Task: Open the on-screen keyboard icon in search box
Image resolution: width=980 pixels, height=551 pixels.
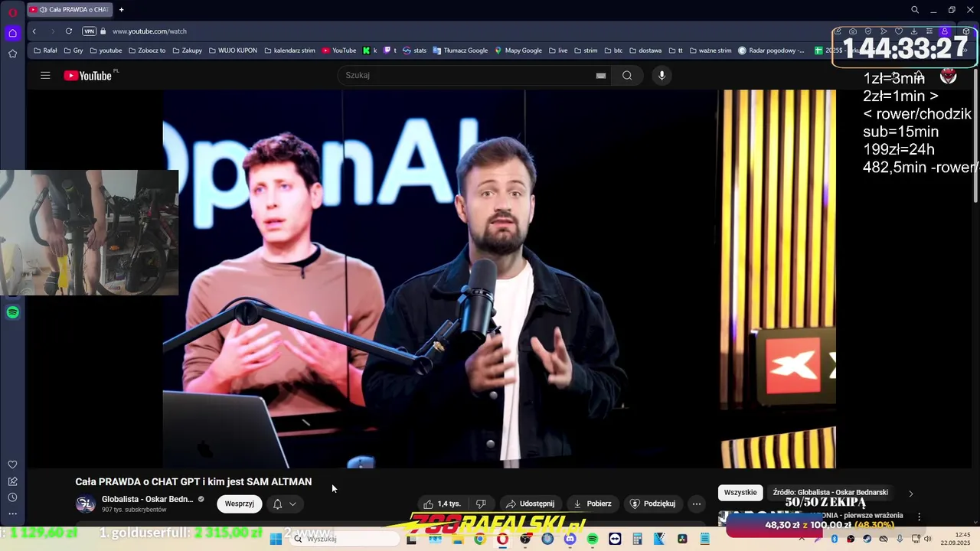Action: [601, 75]
